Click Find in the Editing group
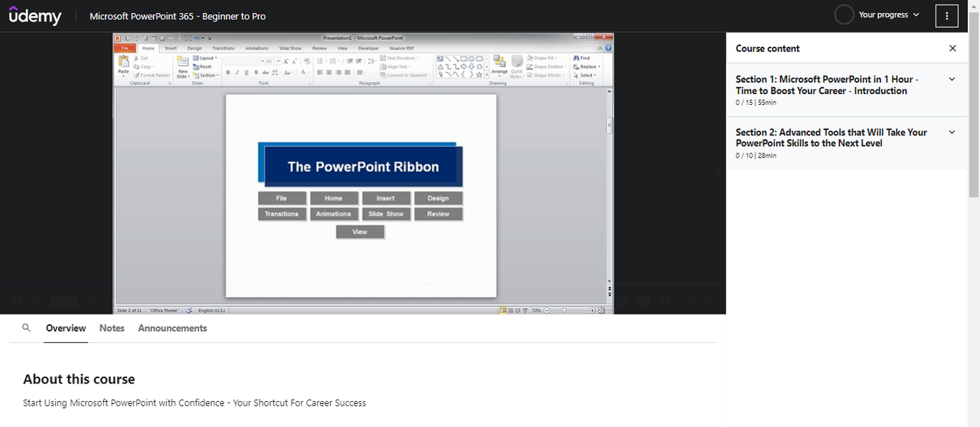The width and height of the screenshot is (980, 427). tap(582, 58)
